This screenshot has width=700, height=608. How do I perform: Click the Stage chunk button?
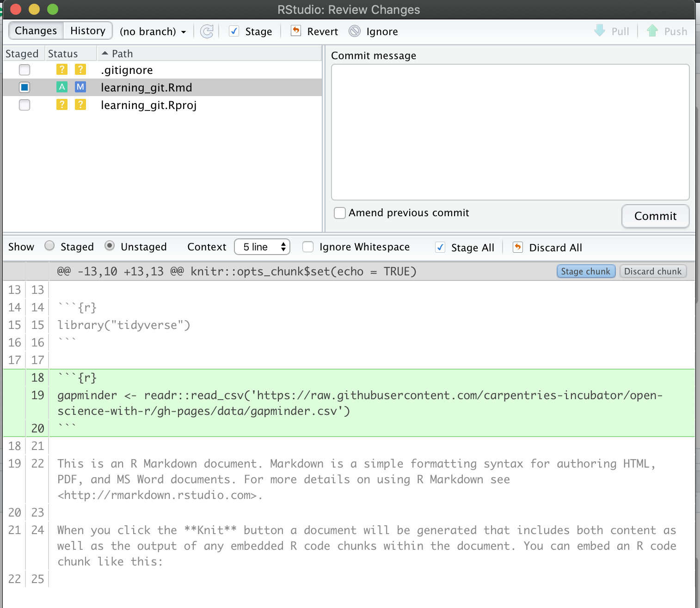point(586,271)
